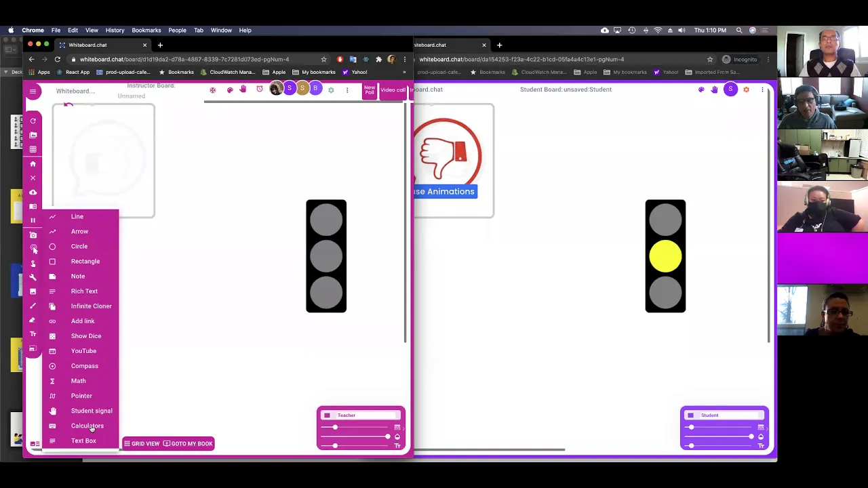This screenshot has width=868, height=488.
Task: Select Compass in the tools menu
Action: click(80, 366)
